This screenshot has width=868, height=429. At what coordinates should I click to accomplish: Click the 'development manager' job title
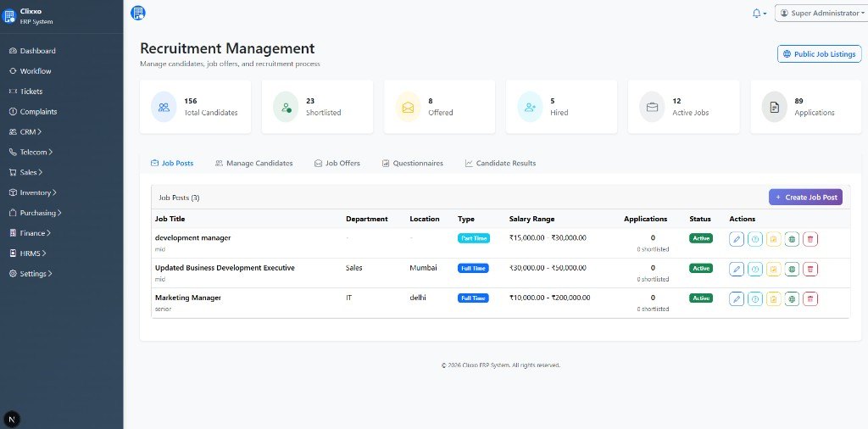(192, 237)
